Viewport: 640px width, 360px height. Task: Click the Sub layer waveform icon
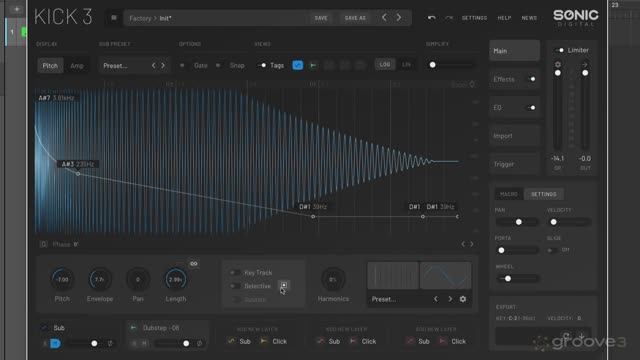[x=44, y=328]
